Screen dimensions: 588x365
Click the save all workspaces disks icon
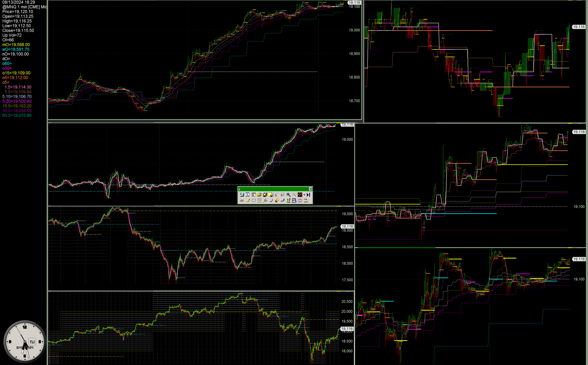coord(265,195)
